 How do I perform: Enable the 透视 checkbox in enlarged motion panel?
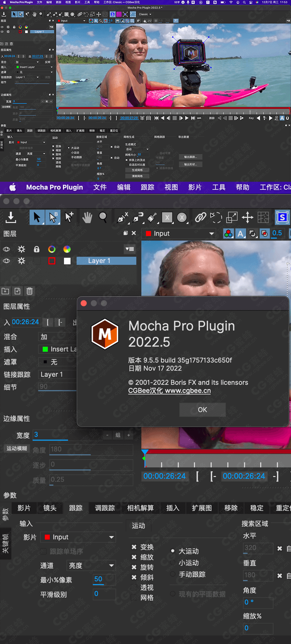[x=134, y=587]
